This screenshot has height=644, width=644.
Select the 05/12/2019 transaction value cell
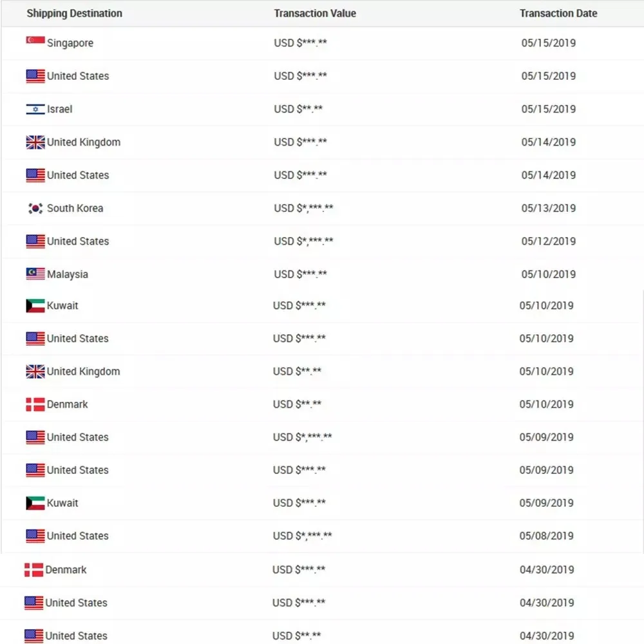pyautogui.click(x=303, y=241)
